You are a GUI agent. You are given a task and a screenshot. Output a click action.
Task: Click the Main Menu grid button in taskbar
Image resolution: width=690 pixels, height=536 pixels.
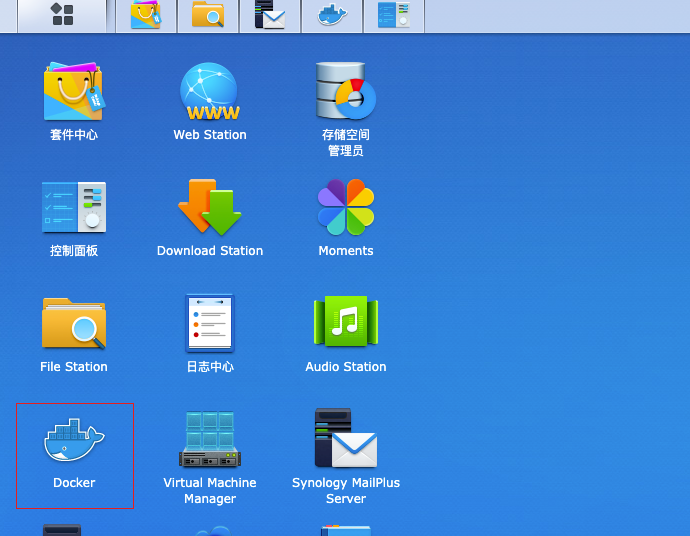[62, 15]
